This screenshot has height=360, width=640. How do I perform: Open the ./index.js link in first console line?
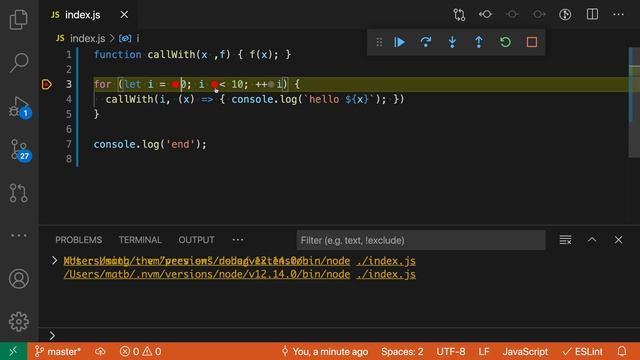tap(386, 261)
